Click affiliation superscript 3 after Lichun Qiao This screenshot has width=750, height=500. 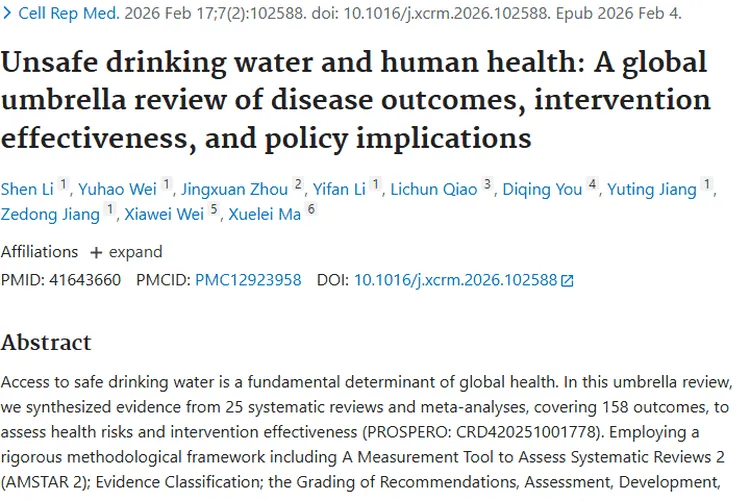[487, 186]
